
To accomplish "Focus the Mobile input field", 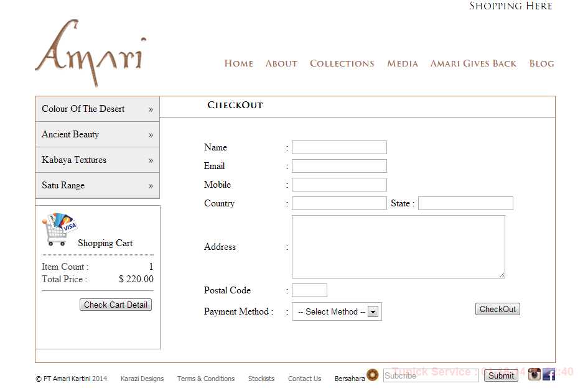I will click(339, 185).
